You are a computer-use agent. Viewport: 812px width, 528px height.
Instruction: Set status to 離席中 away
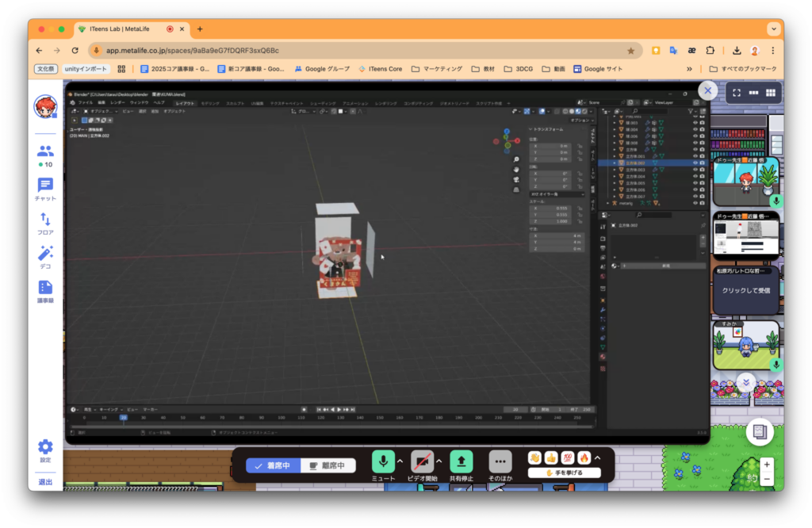(328, 465)
